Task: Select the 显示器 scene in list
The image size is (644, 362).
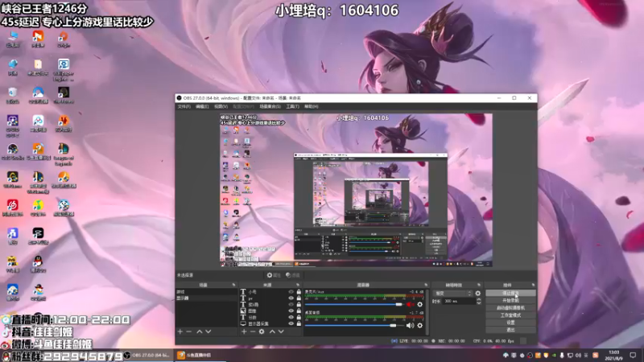Action: click(207, 298)
